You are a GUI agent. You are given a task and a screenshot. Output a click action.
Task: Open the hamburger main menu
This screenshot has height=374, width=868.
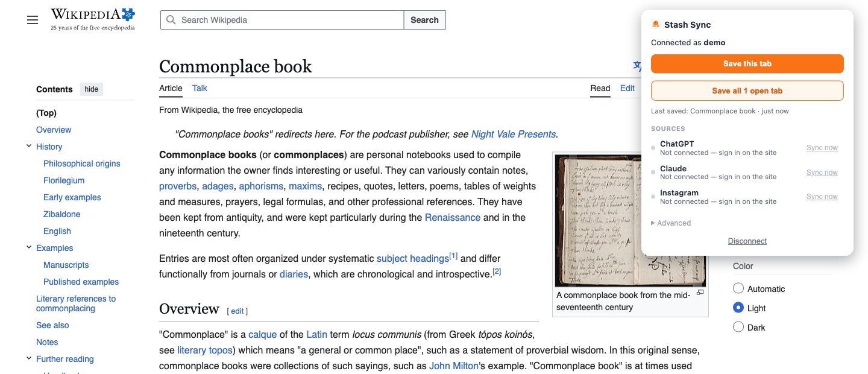pyautogui.click(x=33, y=20)
